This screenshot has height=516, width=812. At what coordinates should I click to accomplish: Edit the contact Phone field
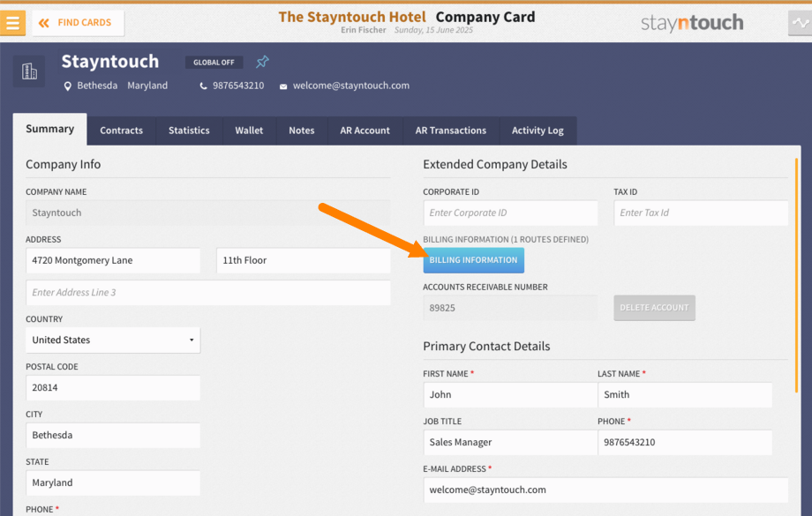point(685,443)
